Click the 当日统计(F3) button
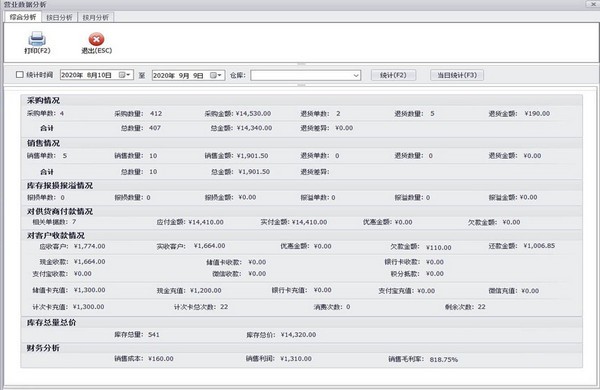Screen dimensions: 600x390 [457, 75]
